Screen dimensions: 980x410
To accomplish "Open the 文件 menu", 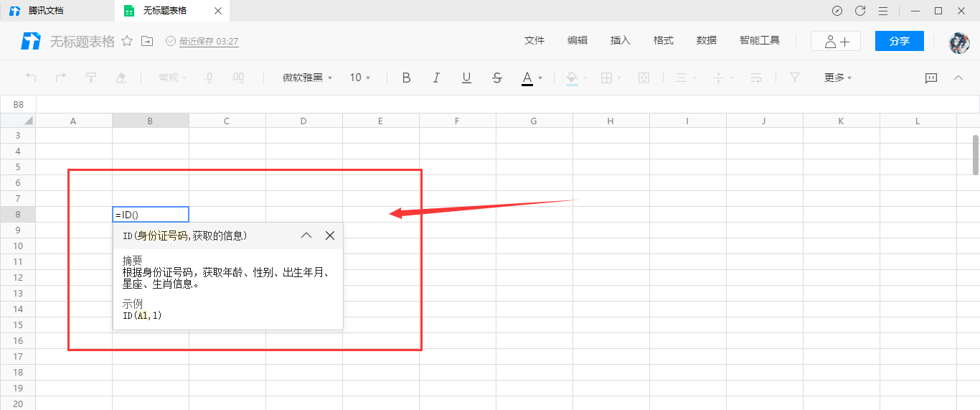I will tap(534, 41).
